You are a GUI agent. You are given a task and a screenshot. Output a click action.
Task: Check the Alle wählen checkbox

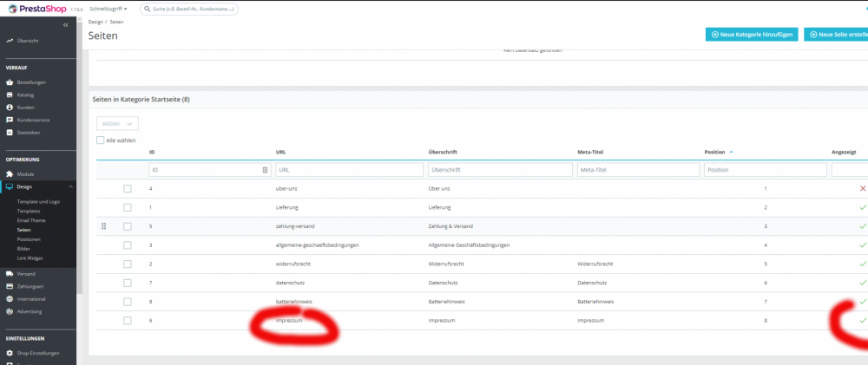[x=100, y=140]
